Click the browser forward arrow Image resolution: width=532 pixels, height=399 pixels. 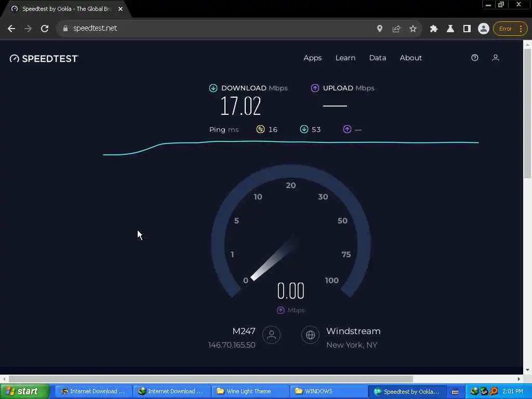tap(28, 29)
